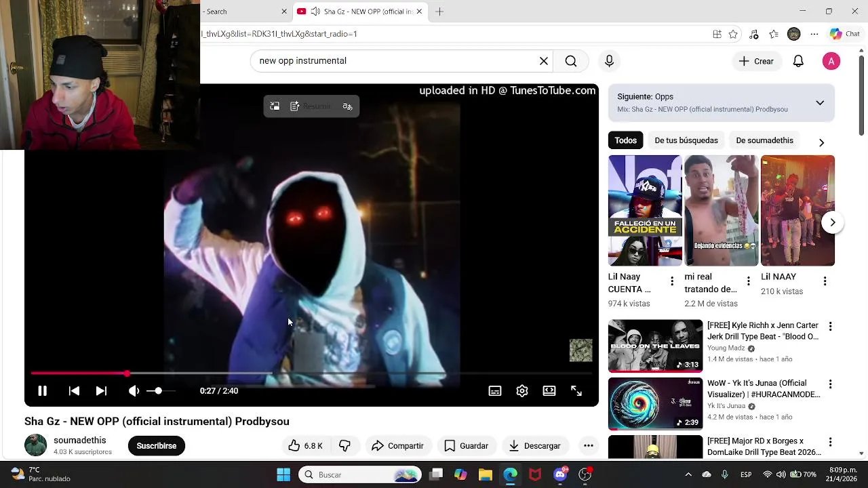
Task: Open the 'Blood On The Leaves' video thumbnail
Action: tap(655, 346)
